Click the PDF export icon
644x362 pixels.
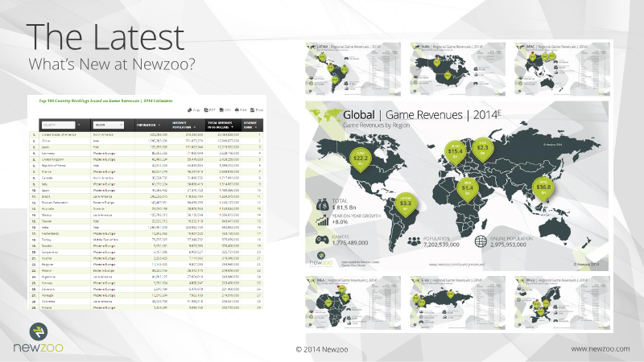coord(206,110)
